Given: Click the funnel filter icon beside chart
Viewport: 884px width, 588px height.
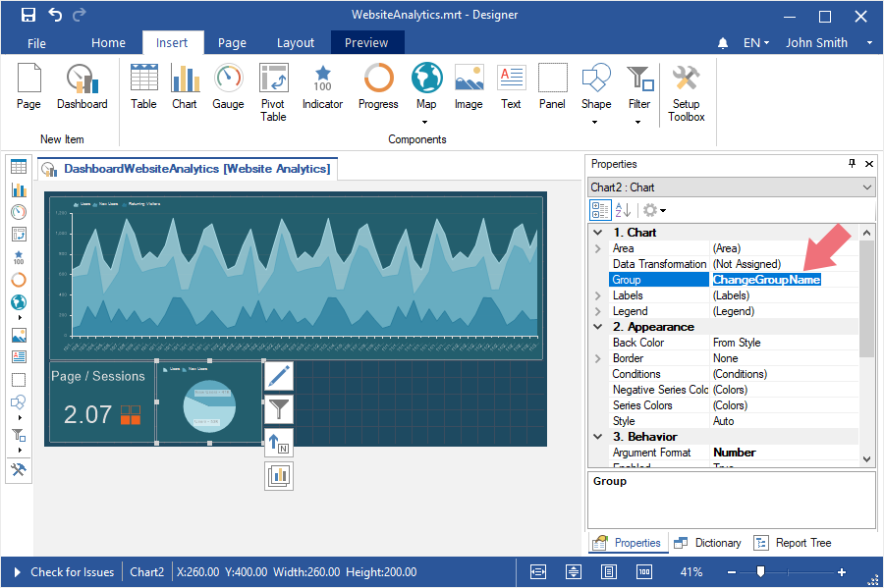Looking at the screenshot, I should tap(279, 409).
